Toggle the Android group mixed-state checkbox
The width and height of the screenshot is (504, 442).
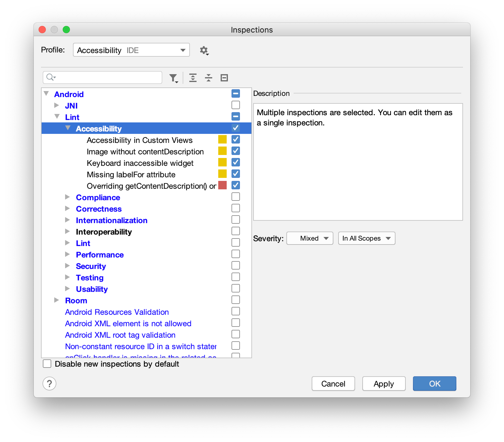236,93
